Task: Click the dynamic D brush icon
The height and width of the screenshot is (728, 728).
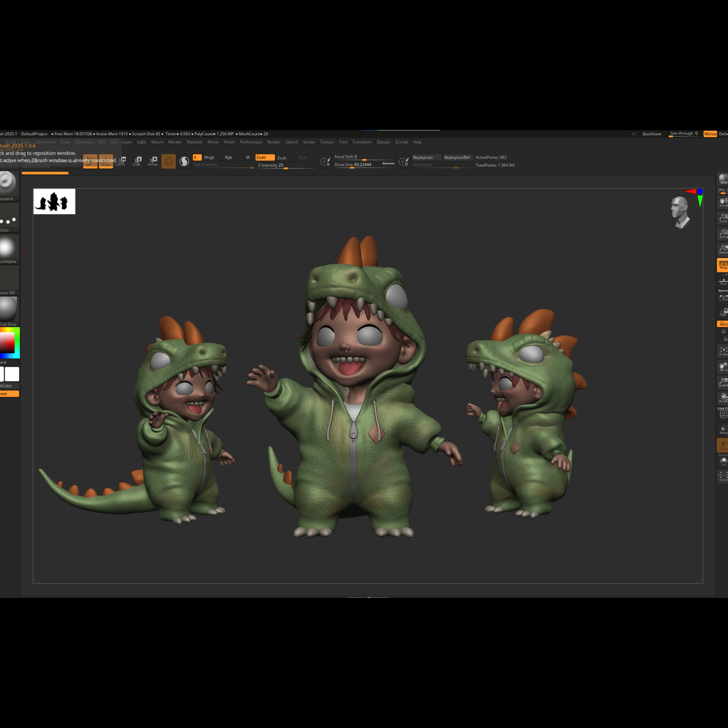Action: 403,162
